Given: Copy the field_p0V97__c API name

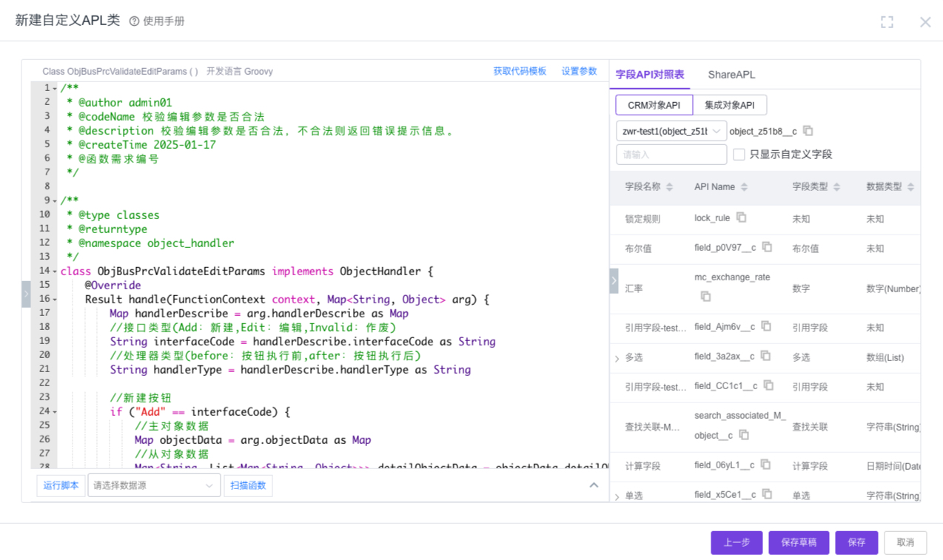Looking at the screenshot, I should click(x=767, y=247).
